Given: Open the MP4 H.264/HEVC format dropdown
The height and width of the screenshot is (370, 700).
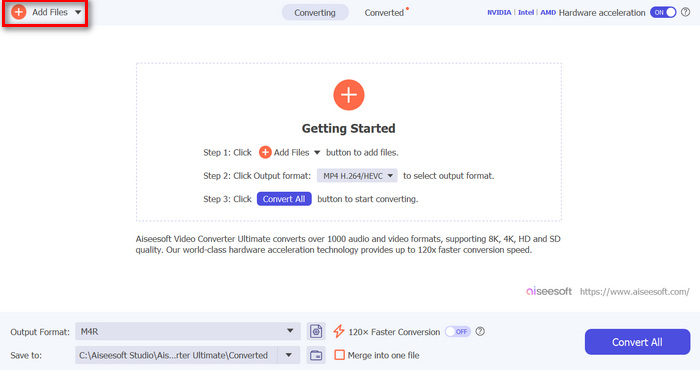Looking at the screenshot, I should [357, 176].
